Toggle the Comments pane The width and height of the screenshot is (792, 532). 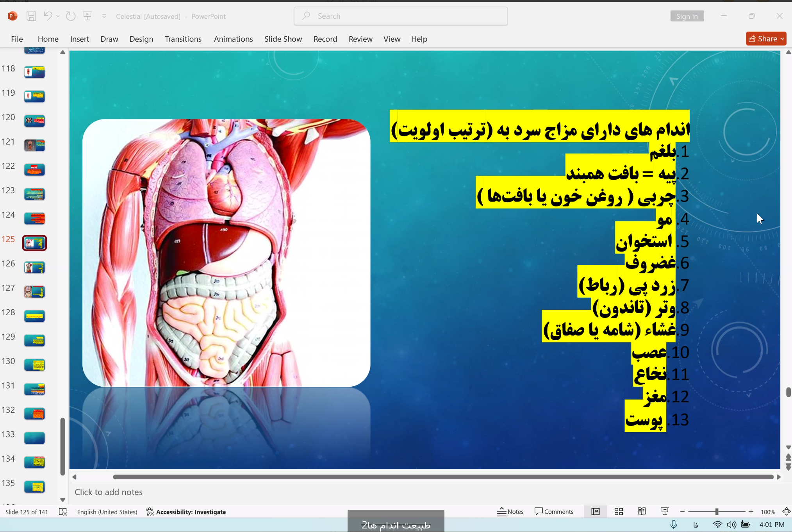point(554,512)
